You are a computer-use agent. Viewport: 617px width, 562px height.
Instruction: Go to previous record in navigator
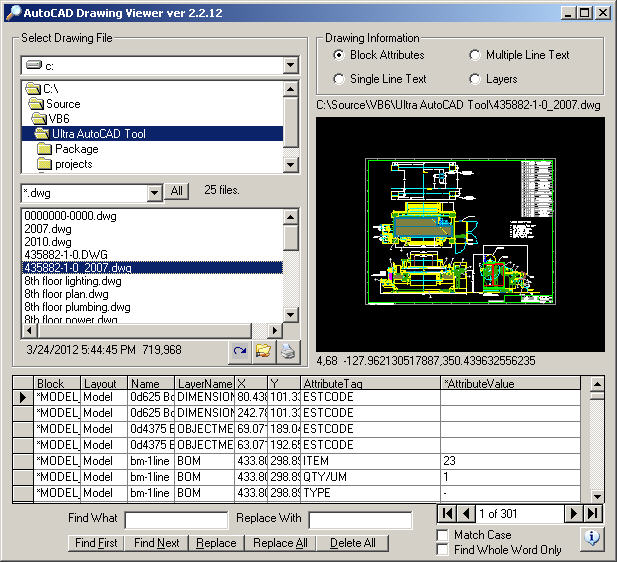pos(466,513)
